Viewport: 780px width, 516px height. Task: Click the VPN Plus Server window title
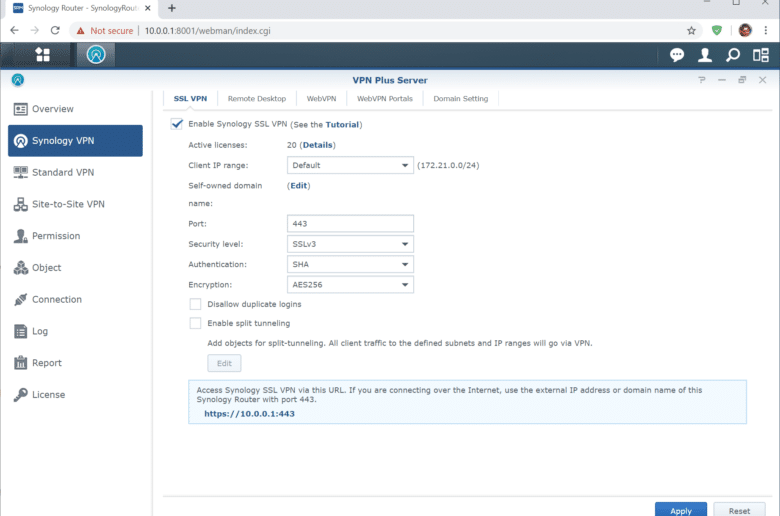coord(390,80)
